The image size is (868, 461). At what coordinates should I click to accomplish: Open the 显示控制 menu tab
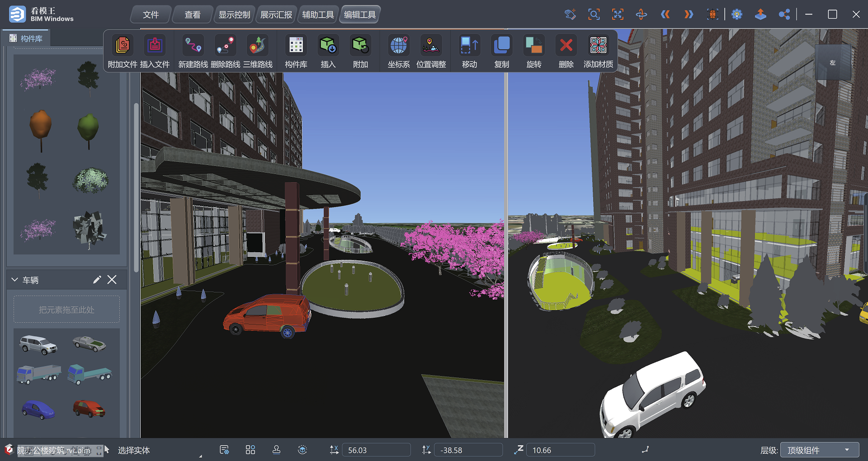click(x=234, y=15)
